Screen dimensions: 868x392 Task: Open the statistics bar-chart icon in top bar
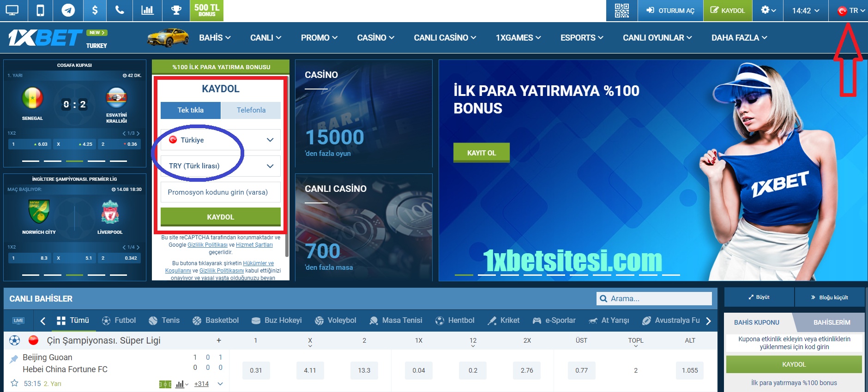pyautogui.click(x=147, y=10)
